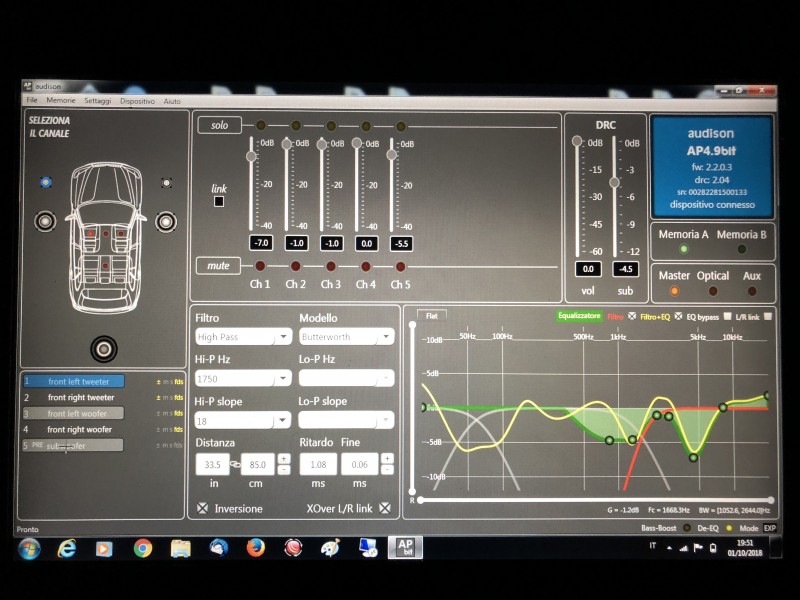
Task: Increase fine delay with plus stepper
Action: 387,458
